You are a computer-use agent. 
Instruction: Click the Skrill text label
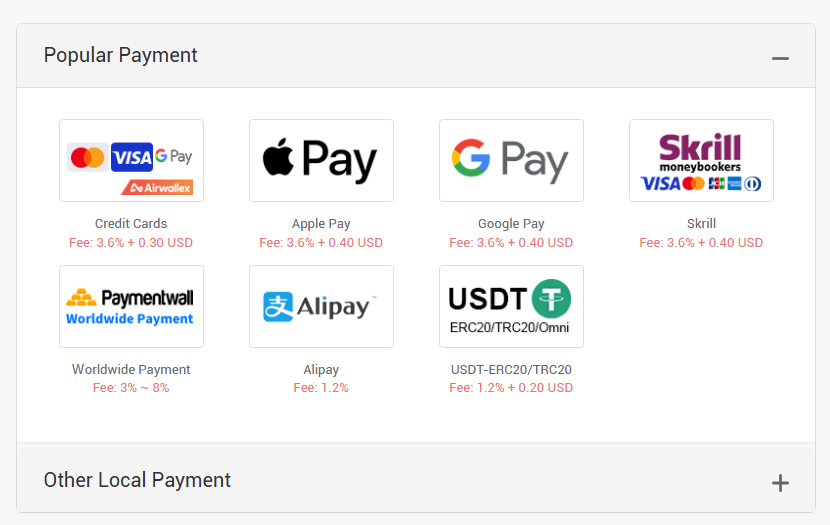coord(701,224)
